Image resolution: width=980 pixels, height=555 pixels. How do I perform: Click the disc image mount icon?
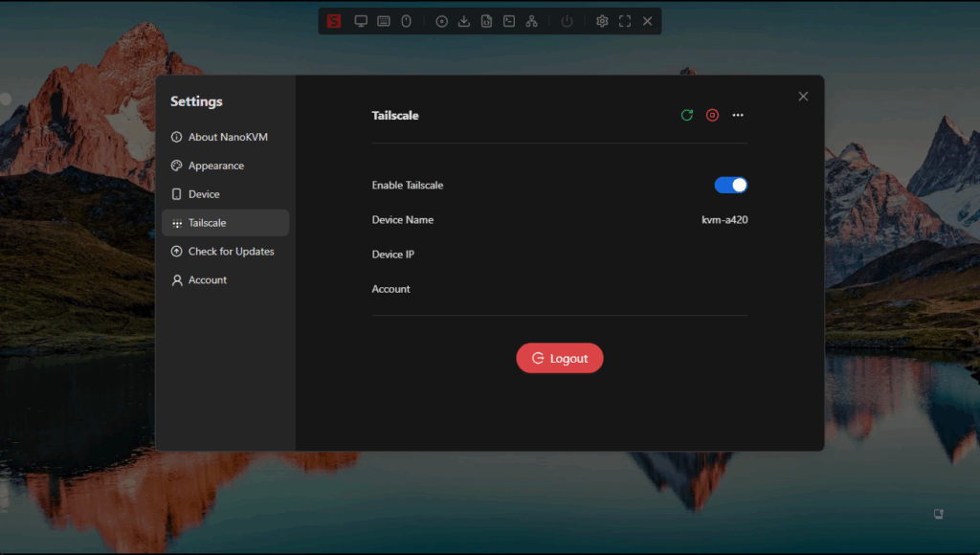[x=441, y=21]
